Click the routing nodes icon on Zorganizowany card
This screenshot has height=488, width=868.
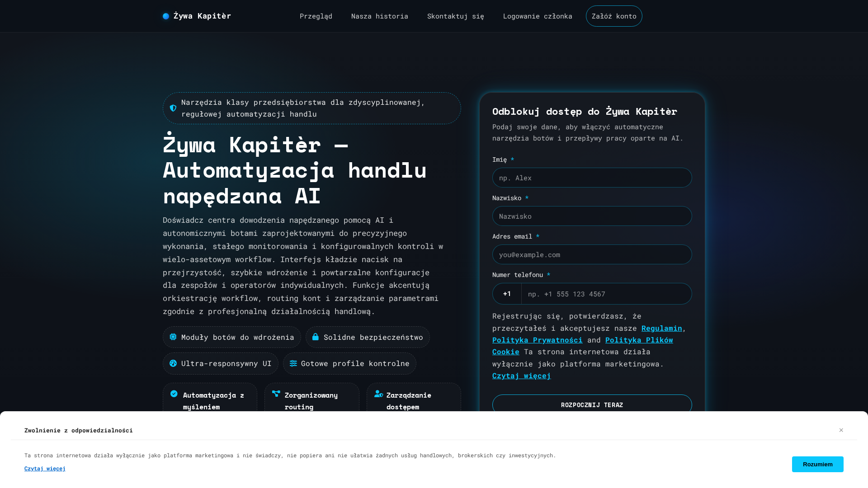click(276, 394)
